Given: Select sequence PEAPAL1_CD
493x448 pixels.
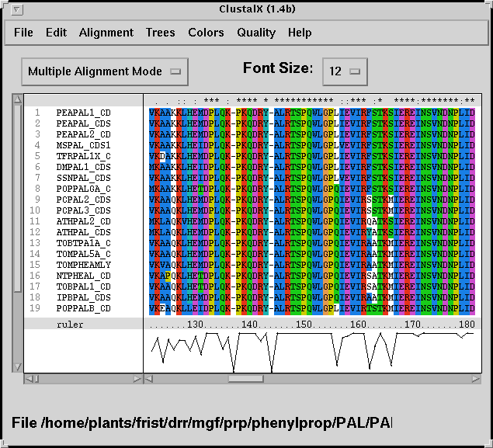Looking at the screenshot, I should pyautogui.click(x=83, y=113).
